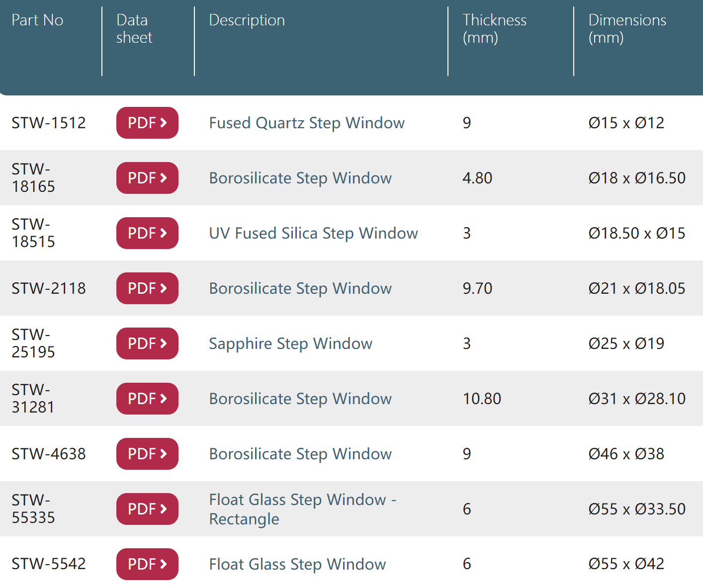This screenshot has height=588, width=703.
Task: Select part number STW-18515
Action: click(33, 233)
